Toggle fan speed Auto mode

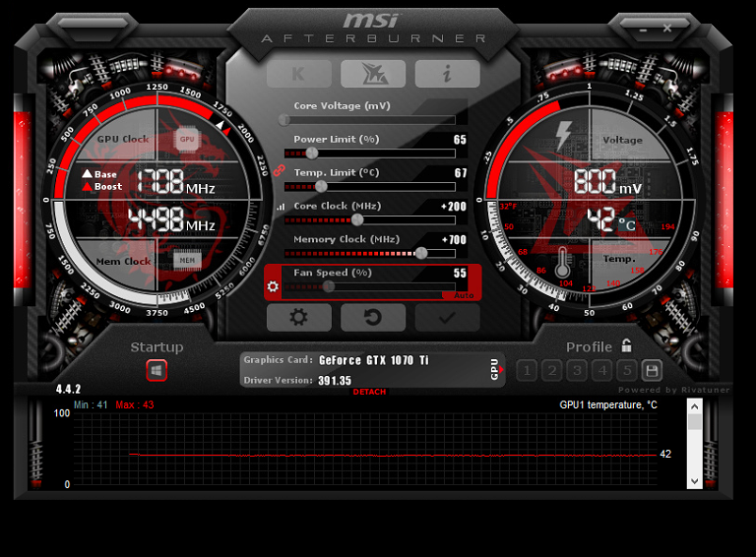(x=464, y=295)
